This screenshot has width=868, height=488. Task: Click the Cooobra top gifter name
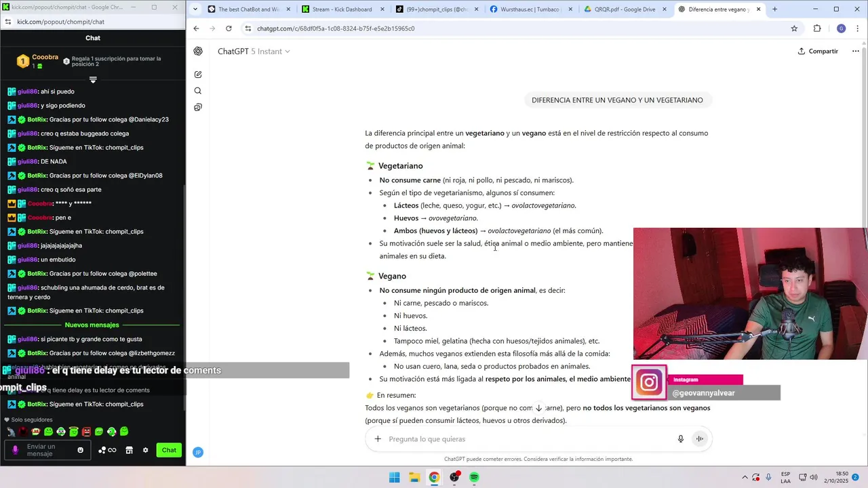(x=45, y=58)
